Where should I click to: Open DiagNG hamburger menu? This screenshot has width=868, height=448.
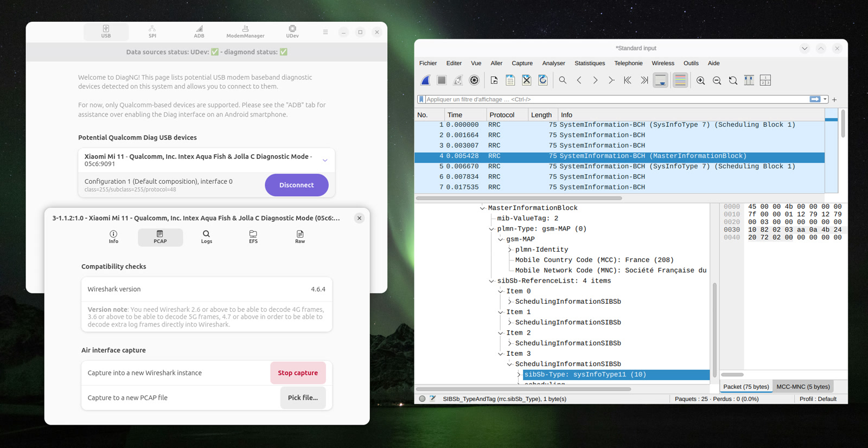tap(325, 32)
